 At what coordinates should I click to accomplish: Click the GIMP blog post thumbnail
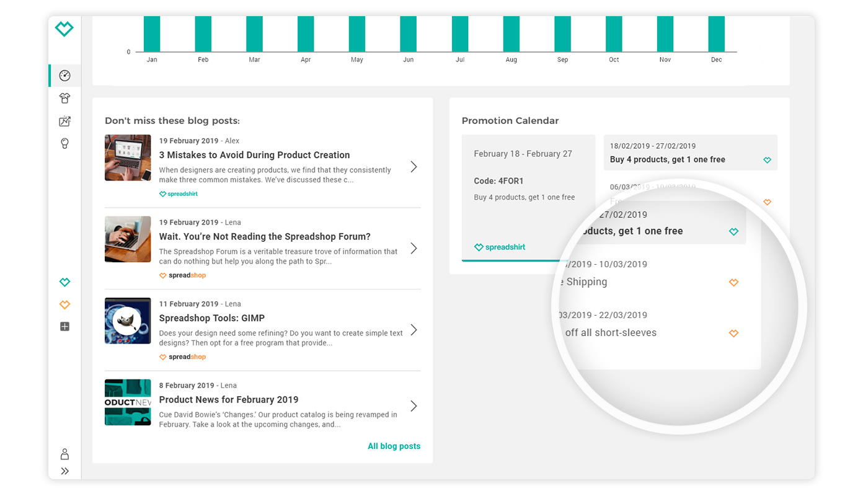tap(128, 321)
